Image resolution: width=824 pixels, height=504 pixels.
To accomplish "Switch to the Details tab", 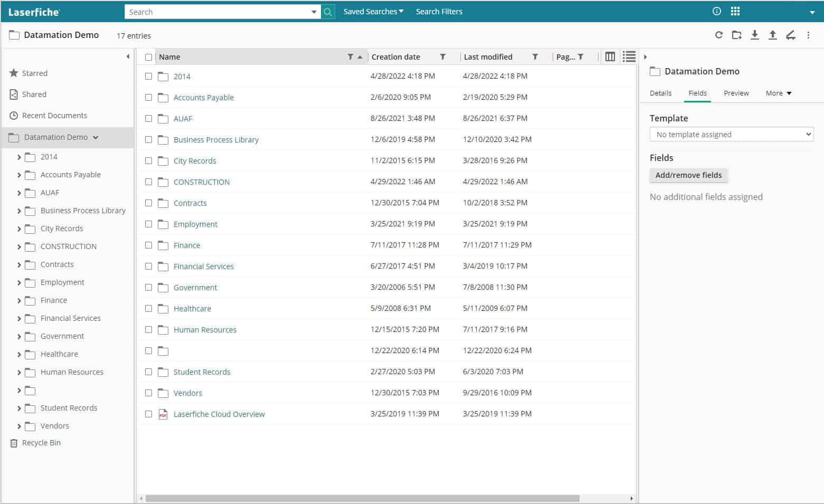I will click(x=660, y=93).
